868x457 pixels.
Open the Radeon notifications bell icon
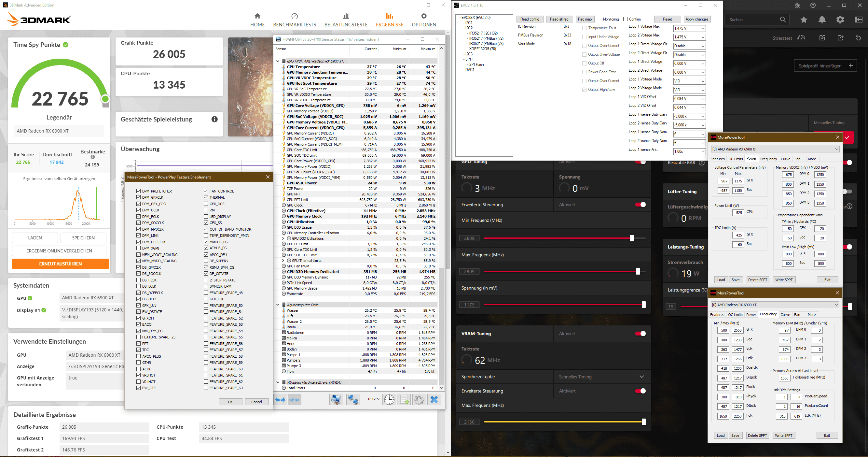822,20
